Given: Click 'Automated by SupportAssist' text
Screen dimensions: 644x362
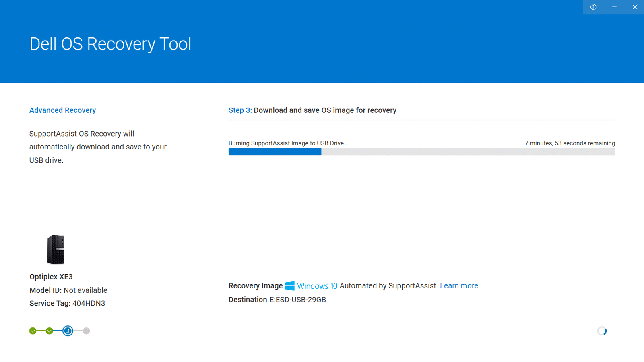Looking at the screenshot, I should click(388, 286).
